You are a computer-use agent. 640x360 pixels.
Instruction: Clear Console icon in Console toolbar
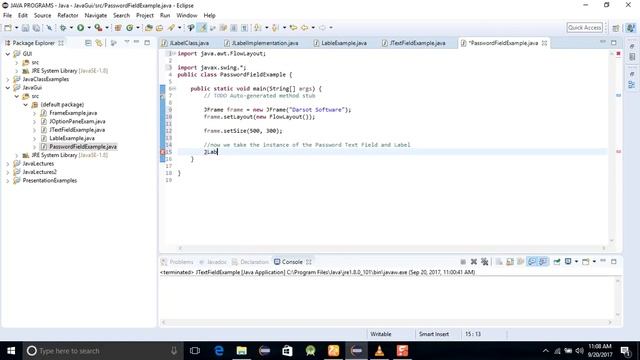[x=499, y=262]
